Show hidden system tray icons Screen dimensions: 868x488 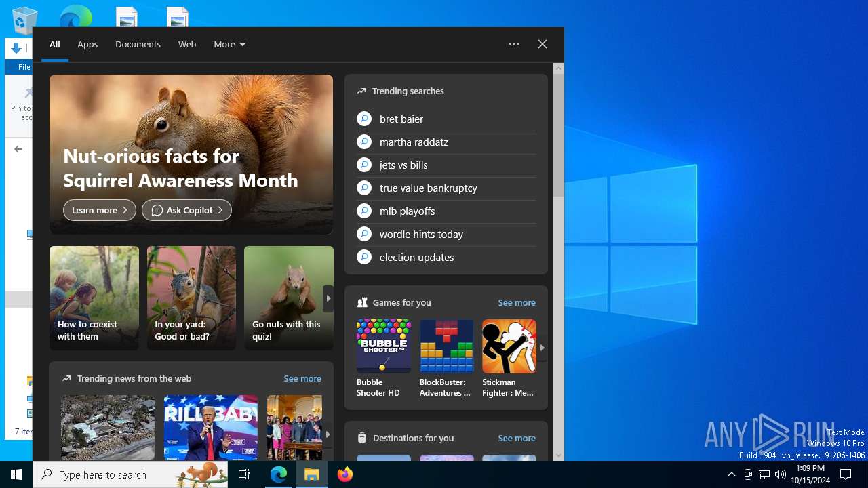point(731,474)
